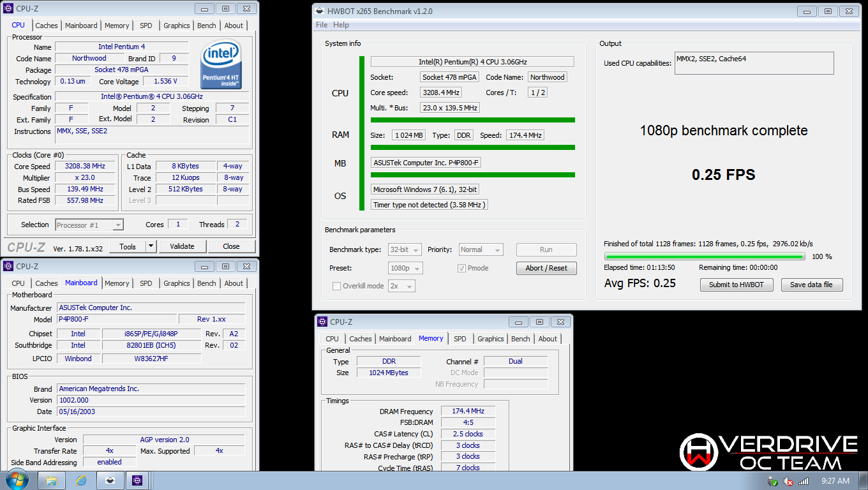This screenshot has width=868, height=490.
Task: Open the Priority Normal dropdown
Action: 481,249
